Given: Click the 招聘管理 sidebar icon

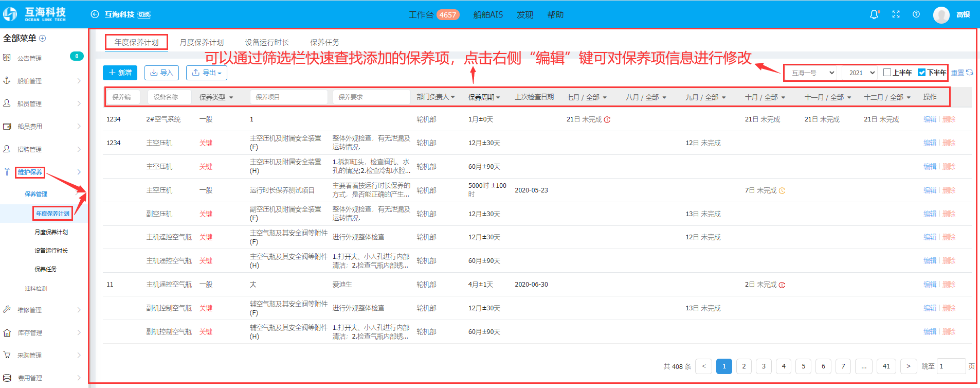Looking at the screenshot, I should (x=7, y=149).
